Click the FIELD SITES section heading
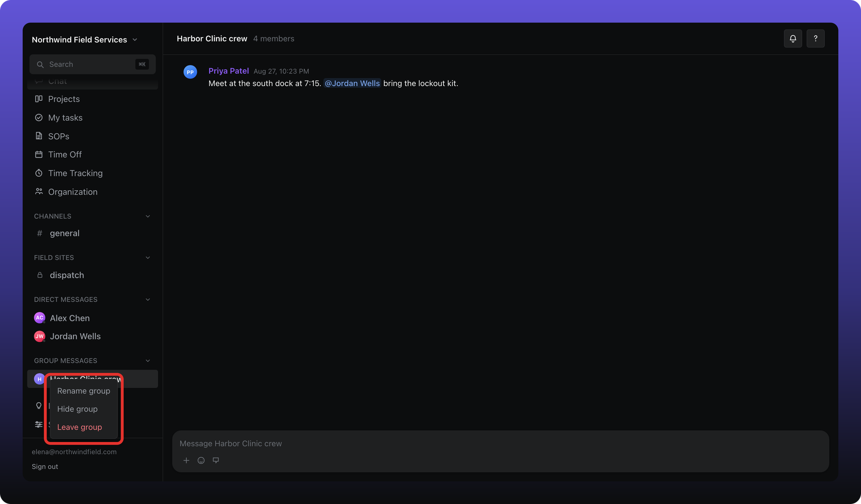Screen dimensions: 861x504 (x=54, y=258)
